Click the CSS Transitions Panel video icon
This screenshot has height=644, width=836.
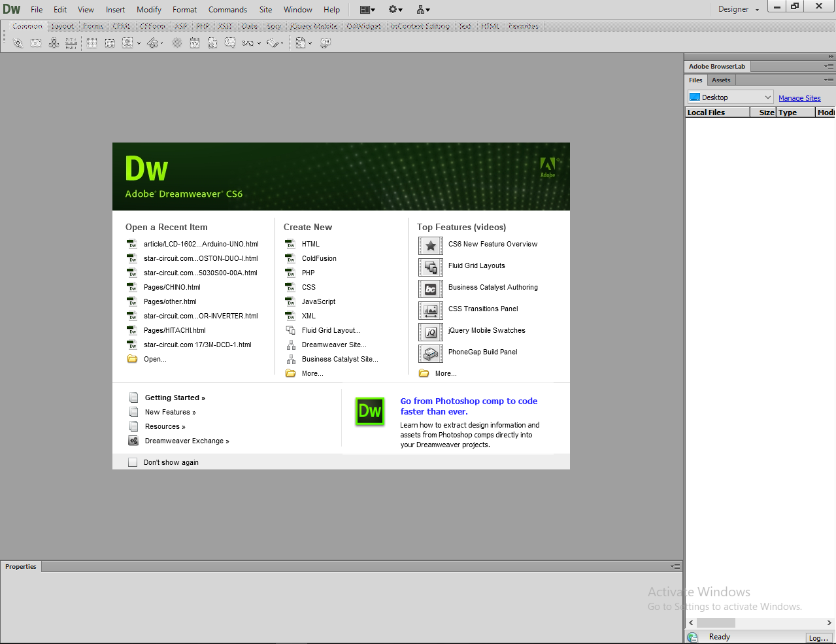tap(431, 311)
